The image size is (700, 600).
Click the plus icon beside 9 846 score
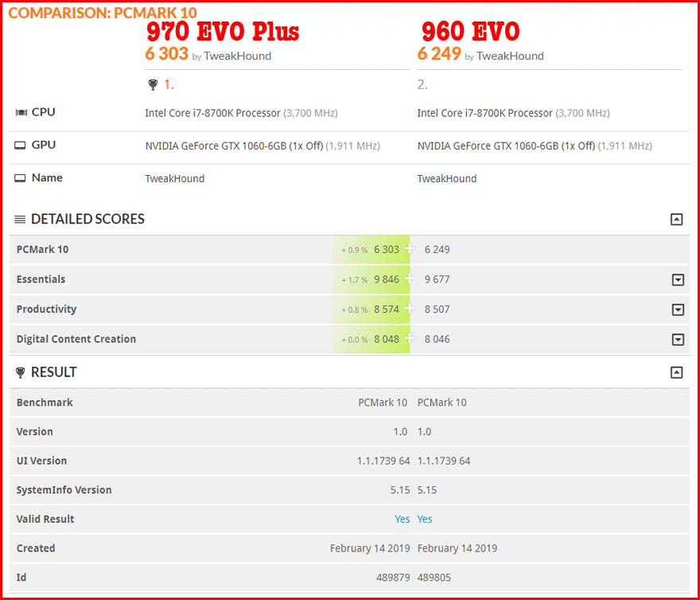click(410, 279)
